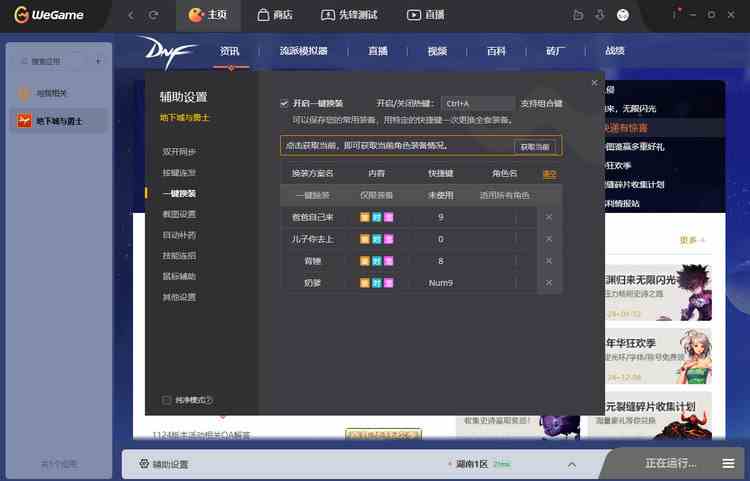The width and height of the screenshot is (750, 481).
Task: Delete the 儿子你去上 outfit row
Action: 549,239
